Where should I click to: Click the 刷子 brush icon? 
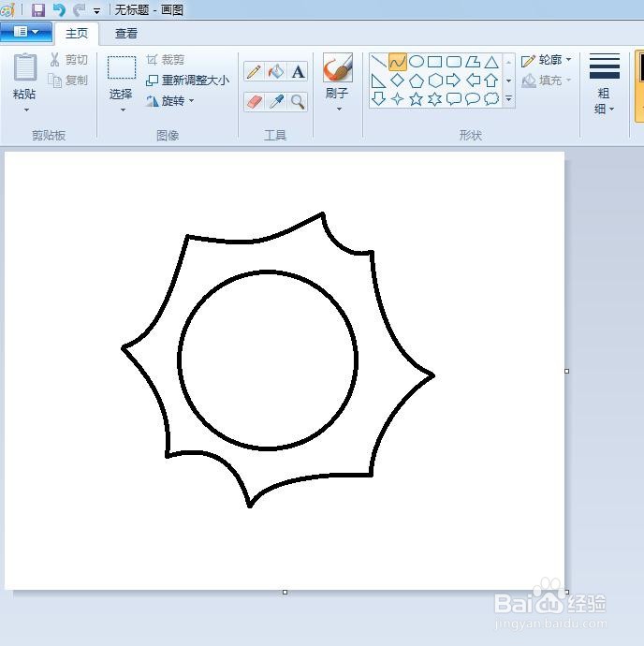point(338,67)
